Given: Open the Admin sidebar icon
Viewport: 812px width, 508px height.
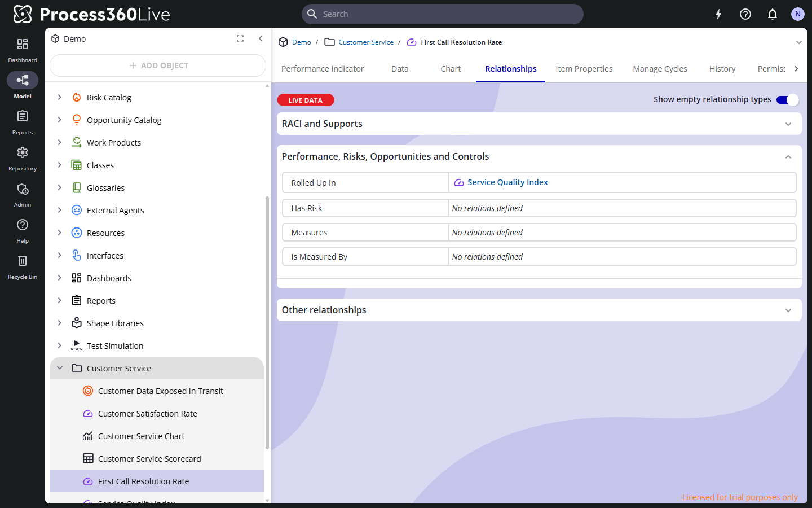Looking at the screenshot, I should coord(23,189).
